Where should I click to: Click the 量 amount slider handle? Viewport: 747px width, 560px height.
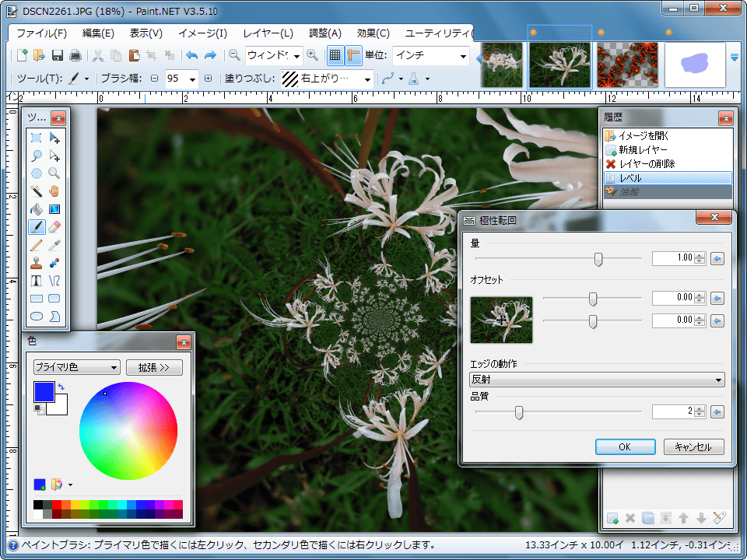tap(598, 259)
